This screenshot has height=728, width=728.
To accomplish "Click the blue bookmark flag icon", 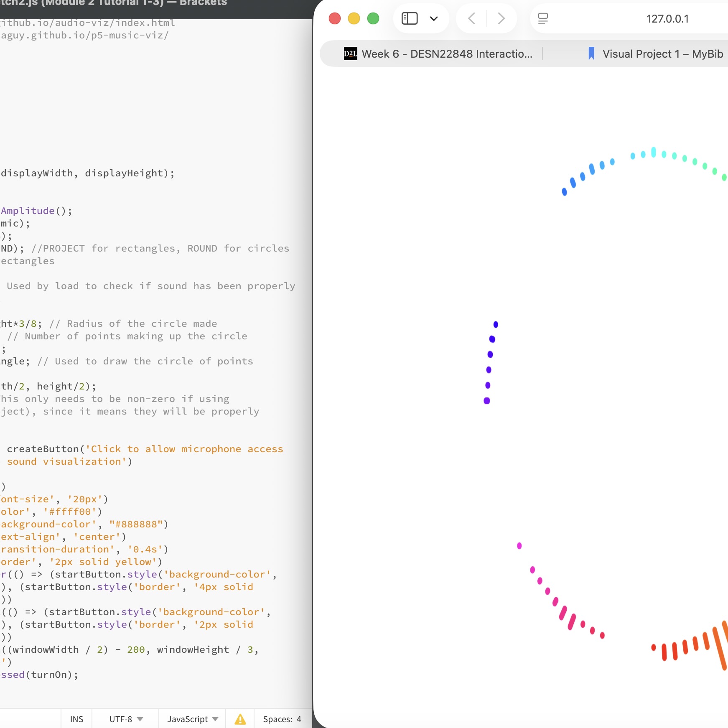I will point(591,53).
